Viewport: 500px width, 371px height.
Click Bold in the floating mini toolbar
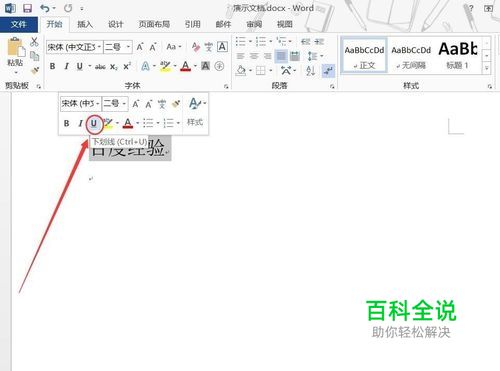[x=66, y=123]
